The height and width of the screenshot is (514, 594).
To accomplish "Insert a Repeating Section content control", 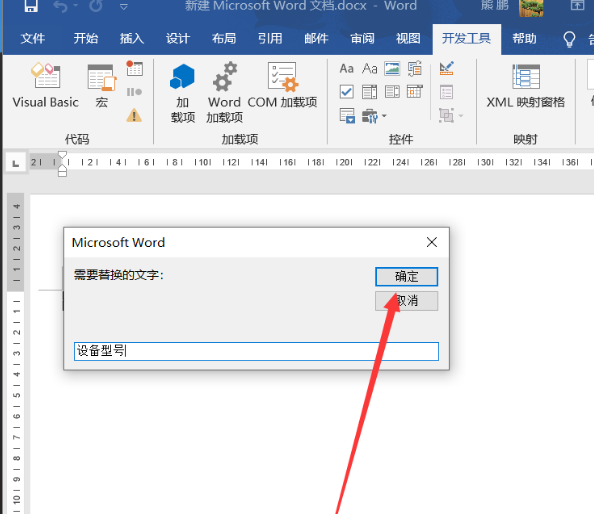I will [347, 116].
